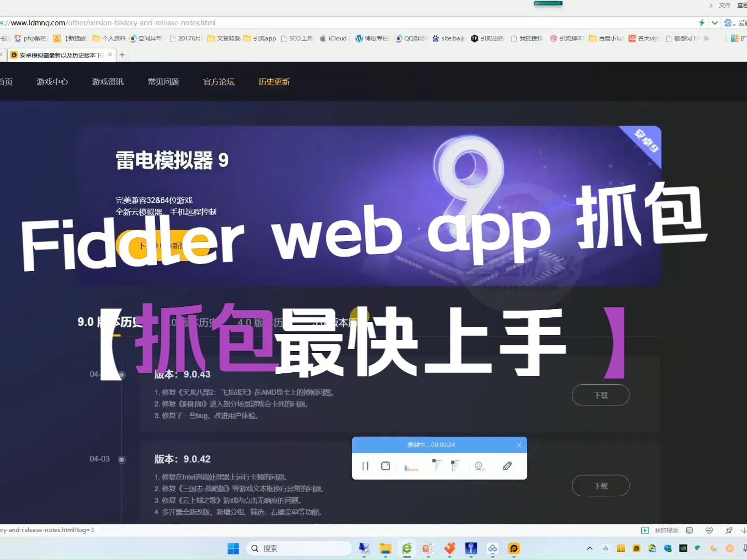Open the 游戏中心 nav item
This screenshot has height=560, width=747.
[52, 81]
